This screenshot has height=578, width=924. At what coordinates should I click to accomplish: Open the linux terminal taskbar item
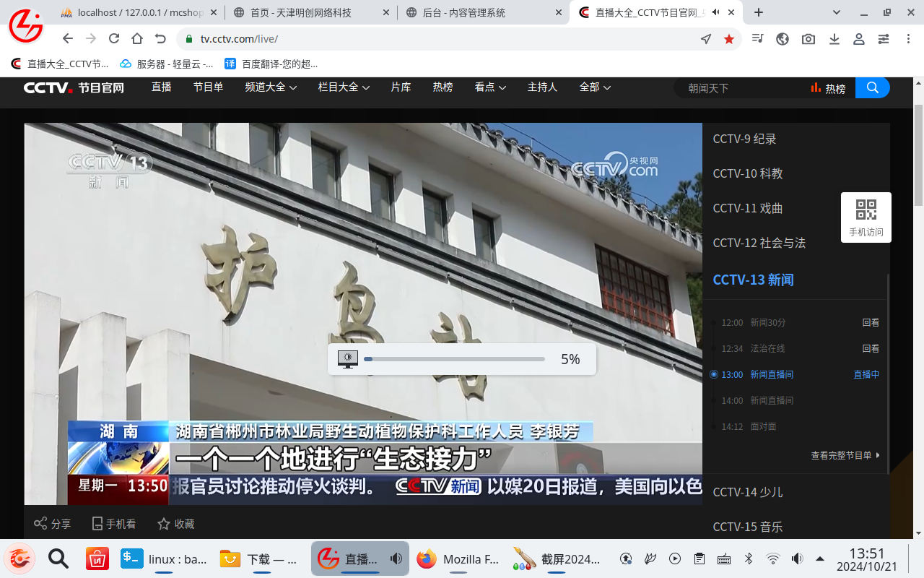point(164,558)
